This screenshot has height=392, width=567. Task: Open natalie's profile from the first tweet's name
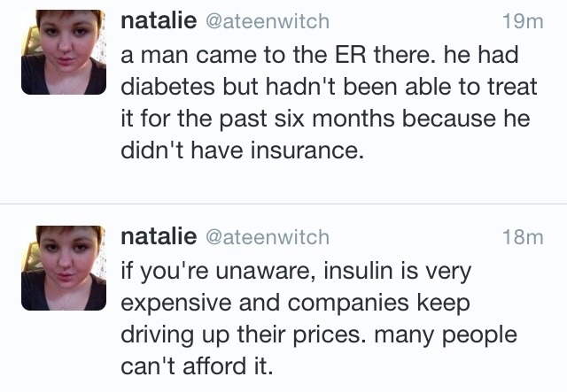[x=157, y=22]
